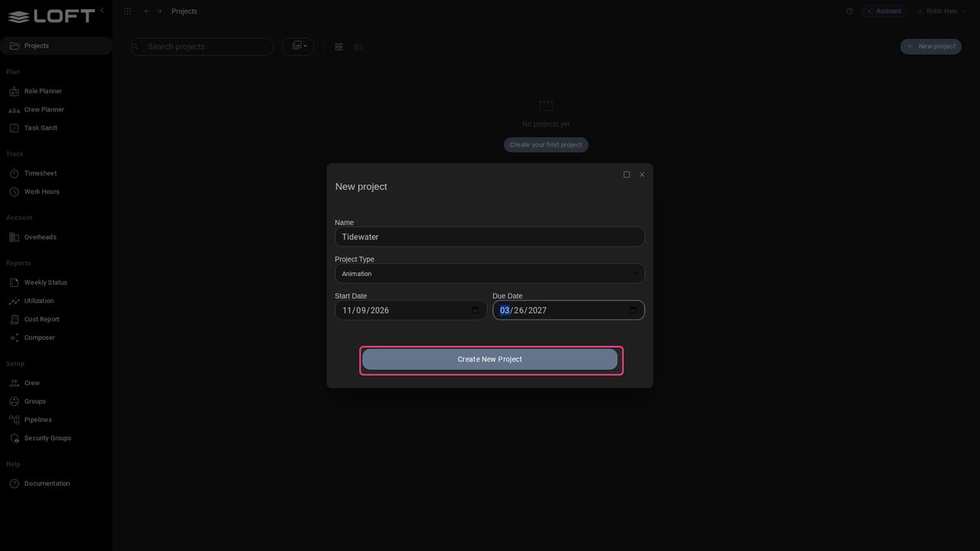Click the Cost Report icon
This screenshot has width=980, height=551.
coord(14,319)
